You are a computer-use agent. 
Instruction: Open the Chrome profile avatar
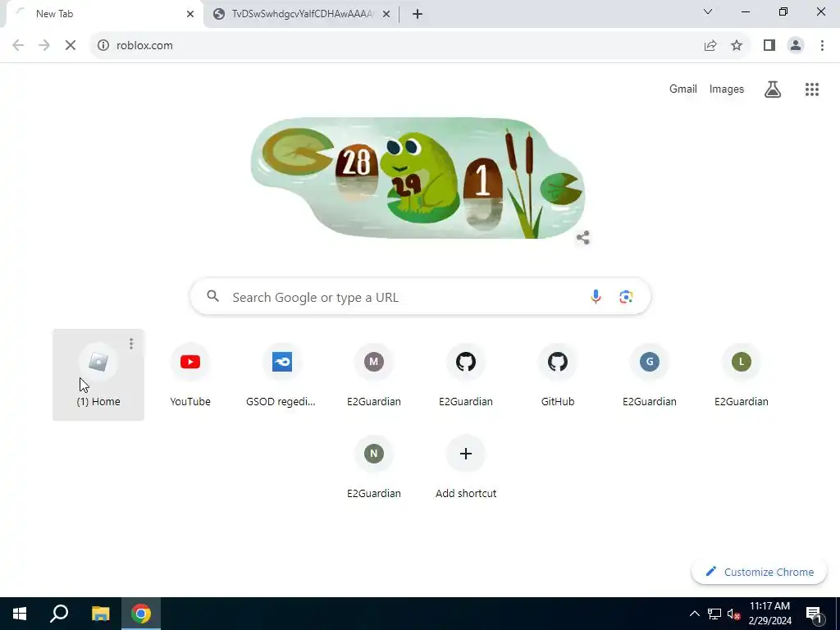coord(796,46)
